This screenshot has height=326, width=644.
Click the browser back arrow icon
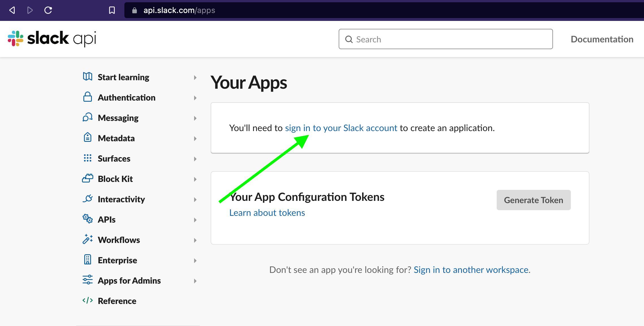[12, 10]
